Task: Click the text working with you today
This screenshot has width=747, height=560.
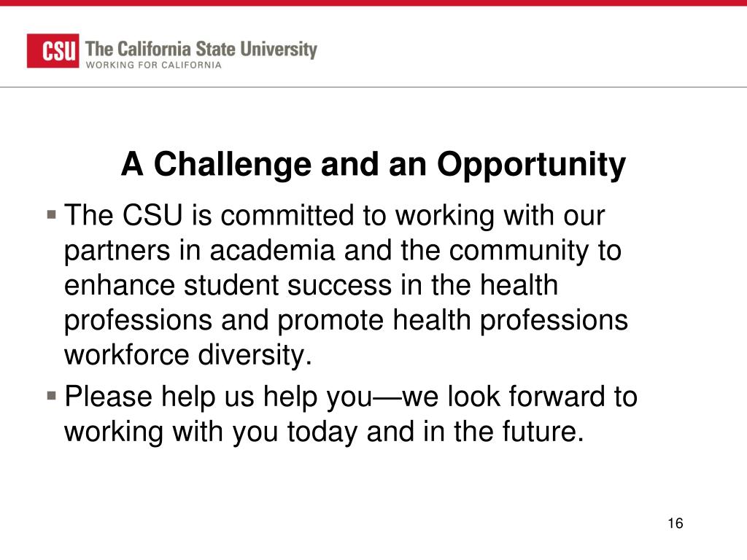Action: [x=211, y=432]
